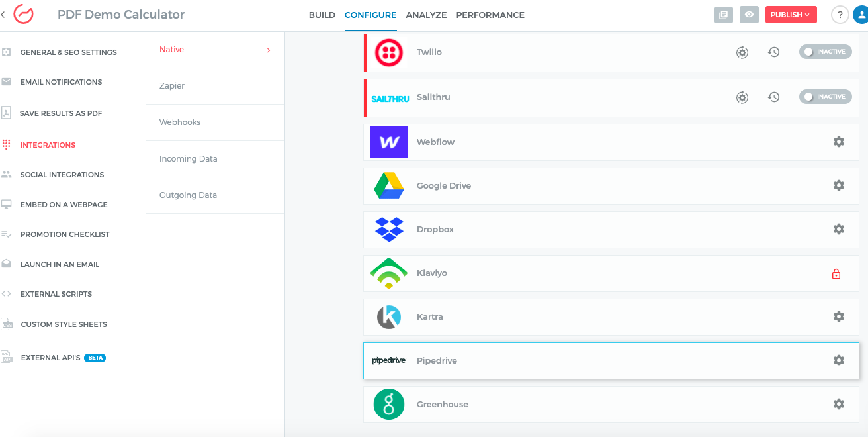View Twilio sync history icon
This screenshot has width=868, height=437.
tap(773, 52)
